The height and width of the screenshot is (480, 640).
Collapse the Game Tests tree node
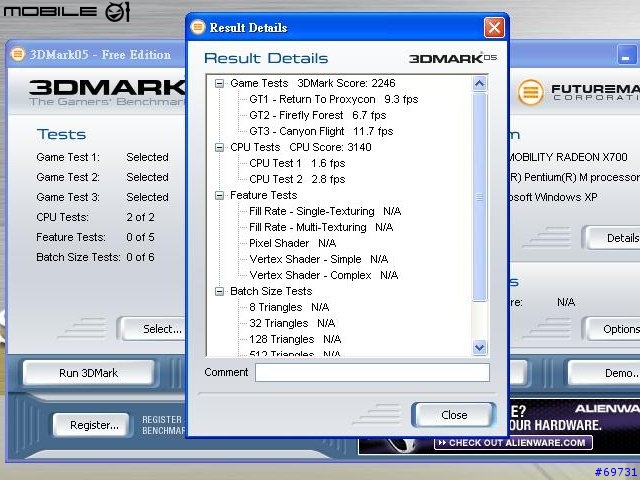pyautogui.click(x=220, y=83)
